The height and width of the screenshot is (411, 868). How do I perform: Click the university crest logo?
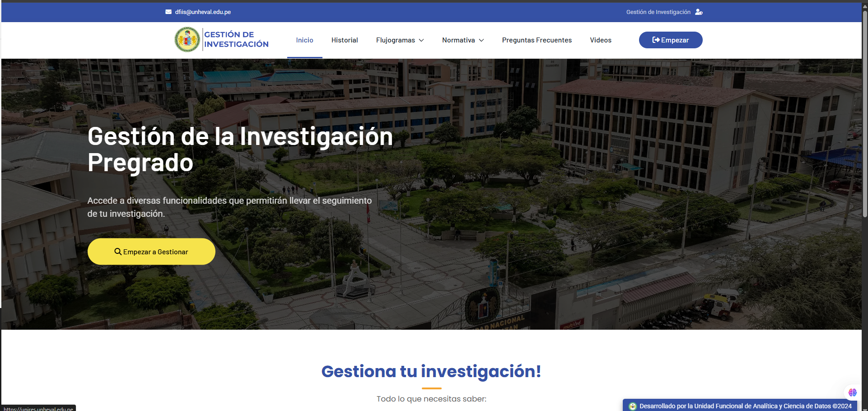187,40
